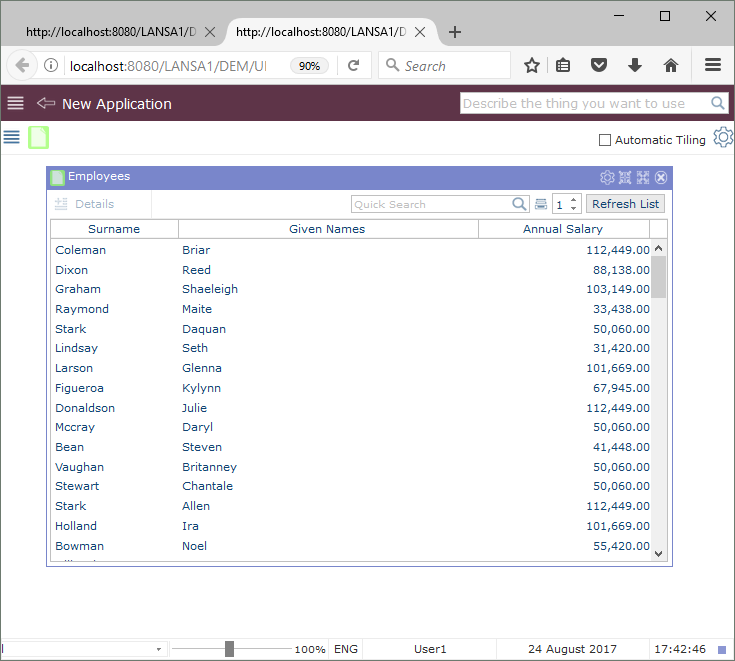Go back with the browser back arrow
This screenshot has height=661, width=735.
point(22,65)
